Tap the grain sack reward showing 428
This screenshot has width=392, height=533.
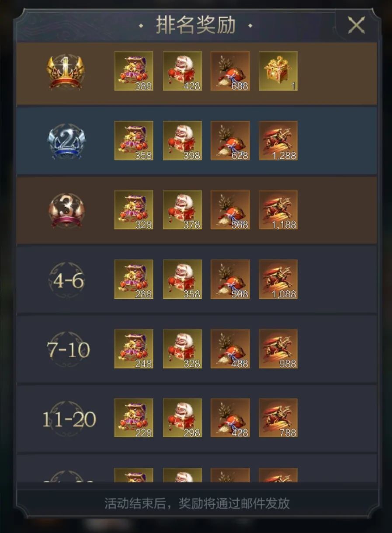click(230, 418)
